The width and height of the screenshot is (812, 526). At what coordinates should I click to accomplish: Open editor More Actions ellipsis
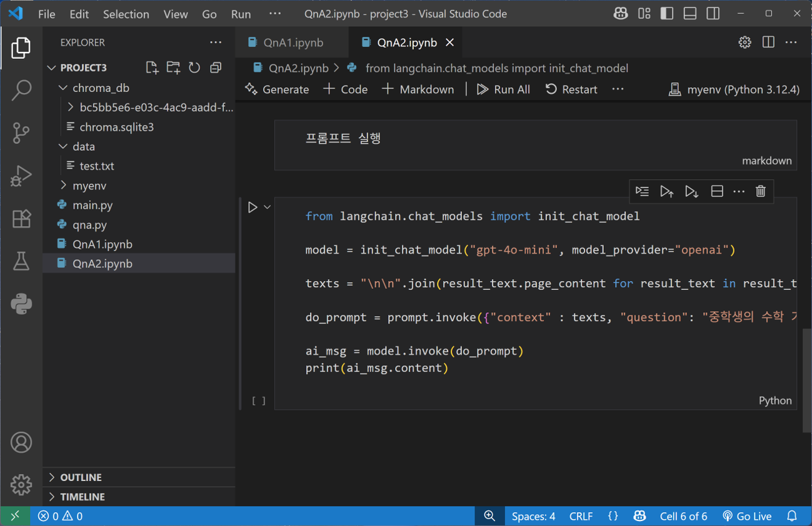(791, 42)
